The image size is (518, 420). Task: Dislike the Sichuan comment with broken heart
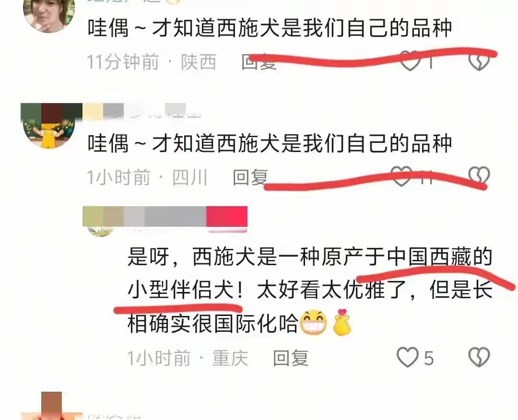pos(479,176)
